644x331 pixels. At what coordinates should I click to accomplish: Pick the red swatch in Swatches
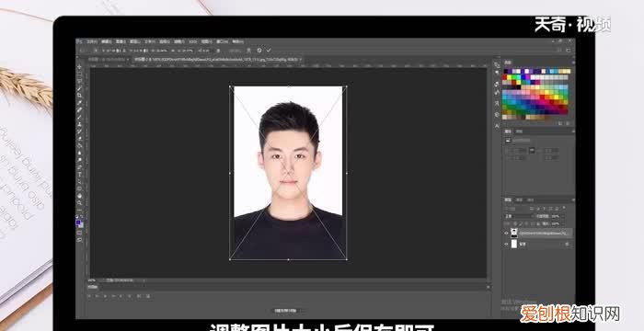coord(504,77)
